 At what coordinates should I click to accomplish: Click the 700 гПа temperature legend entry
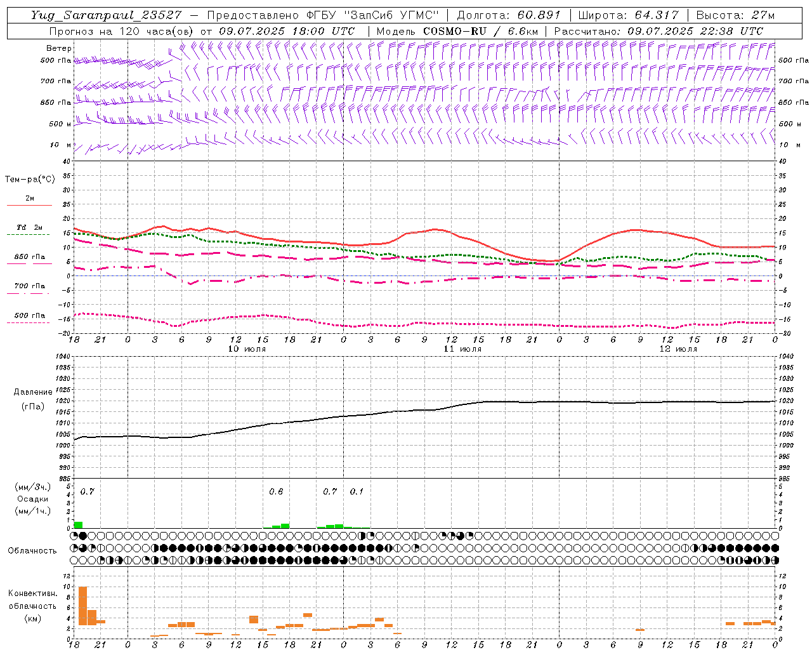point(30,286)
